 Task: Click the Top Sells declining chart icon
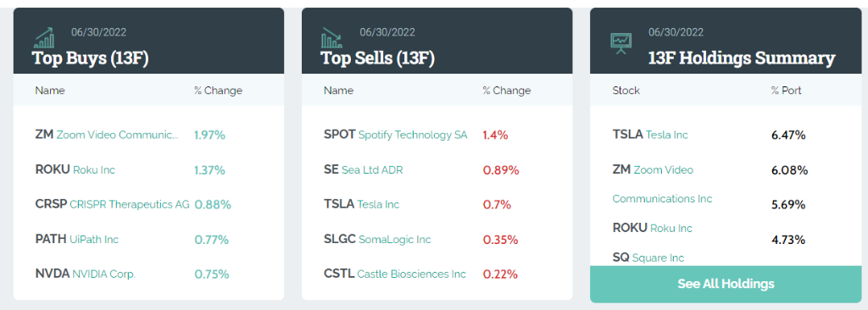pyautogui.click(x=332, y=37)
